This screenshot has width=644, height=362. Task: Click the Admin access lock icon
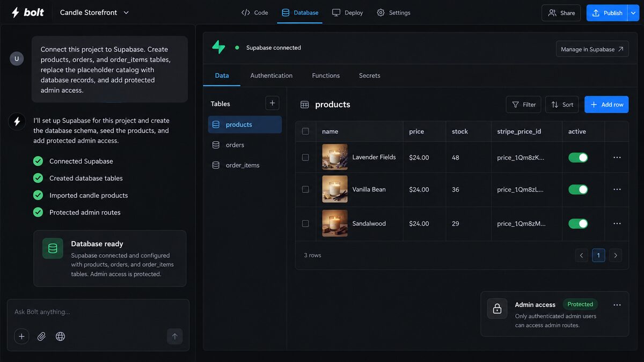coord(497,309)
